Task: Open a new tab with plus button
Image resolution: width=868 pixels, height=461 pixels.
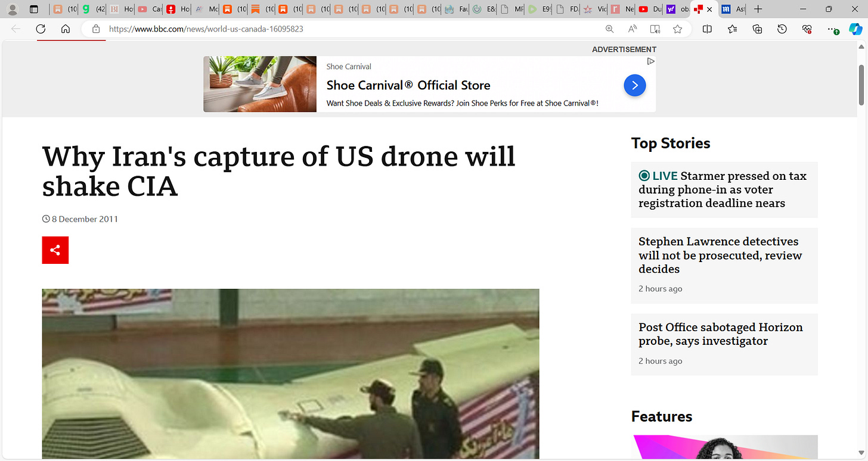Action: (758, 9)
